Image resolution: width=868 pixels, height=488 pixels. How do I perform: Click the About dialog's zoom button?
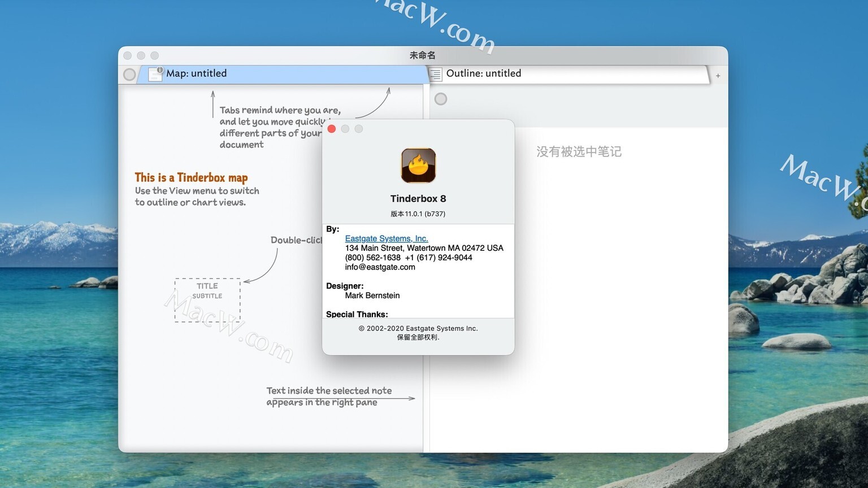(x=358, y=129)
